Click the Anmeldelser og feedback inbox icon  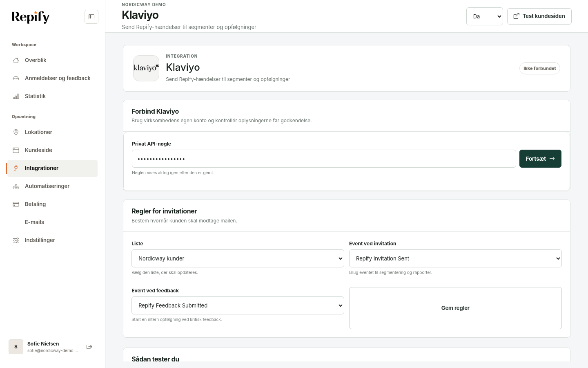(x=16, y=78)
